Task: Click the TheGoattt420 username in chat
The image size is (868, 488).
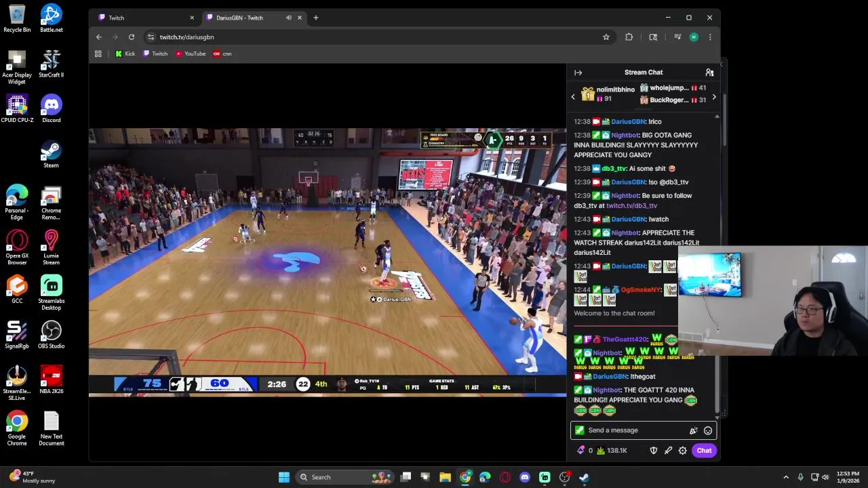Action: [625, 340]
